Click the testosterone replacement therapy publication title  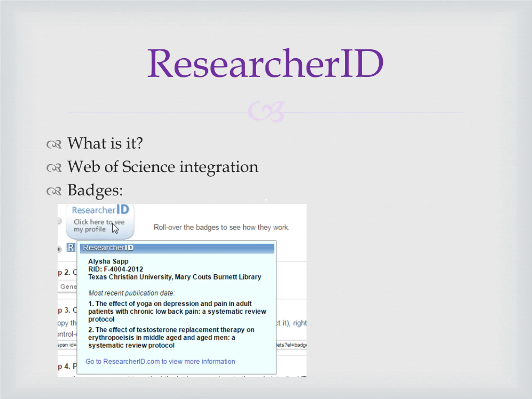pos(171,337)
